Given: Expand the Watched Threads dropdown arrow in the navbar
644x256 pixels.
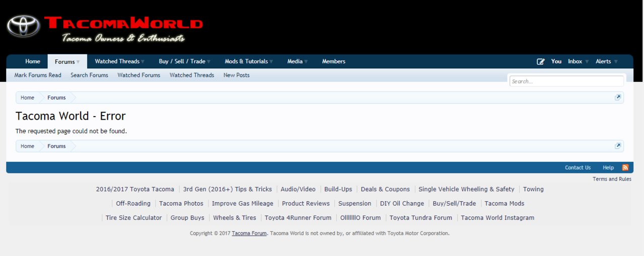Looking at the screenshot, I should [143, 61].
